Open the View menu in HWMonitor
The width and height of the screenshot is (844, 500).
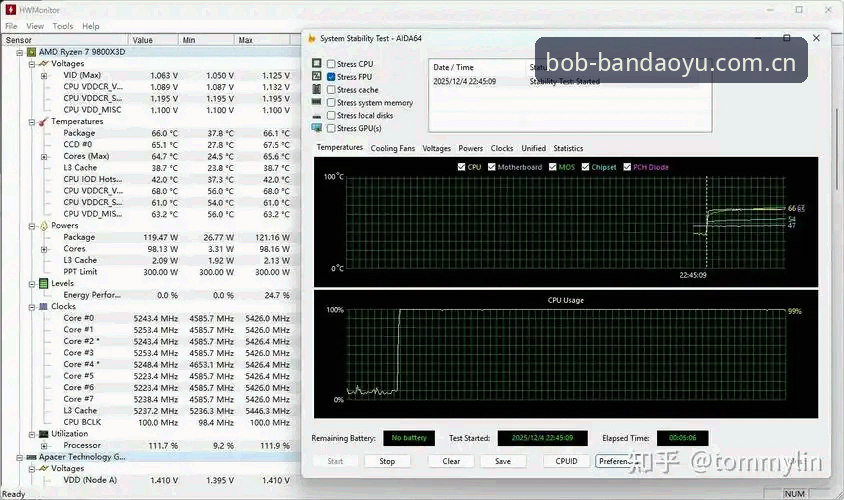tap(35, 26)
